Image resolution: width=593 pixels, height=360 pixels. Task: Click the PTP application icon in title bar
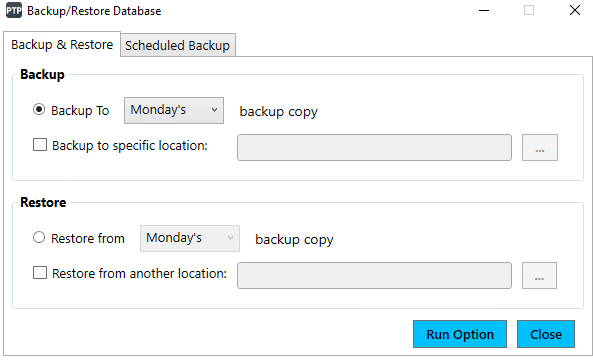click(14, 11)
